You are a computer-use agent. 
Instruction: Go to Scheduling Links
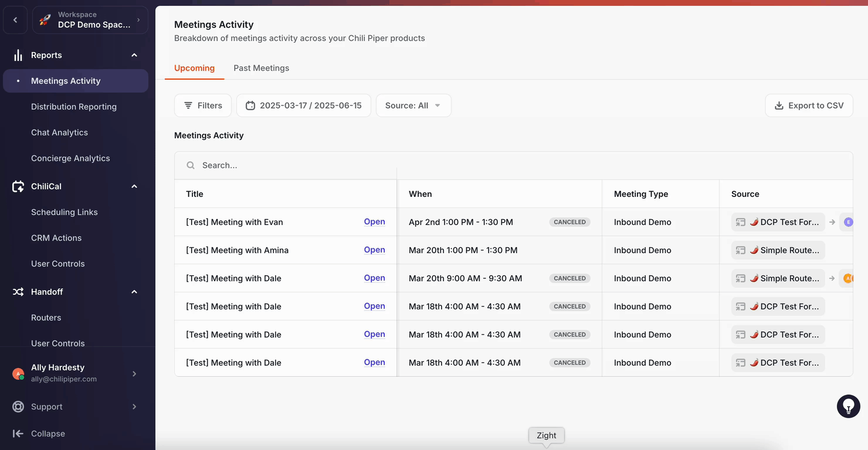(x=65, y=212)
